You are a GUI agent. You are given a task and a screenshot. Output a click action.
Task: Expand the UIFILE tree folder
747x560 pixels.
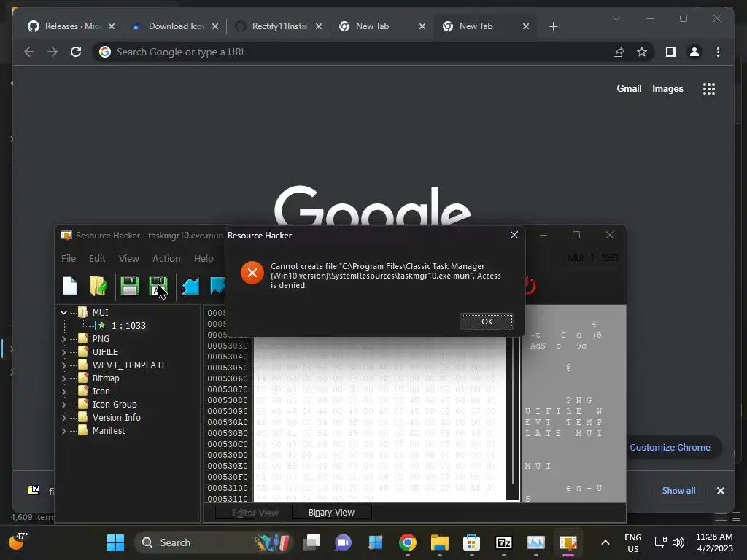click(64, 352)
